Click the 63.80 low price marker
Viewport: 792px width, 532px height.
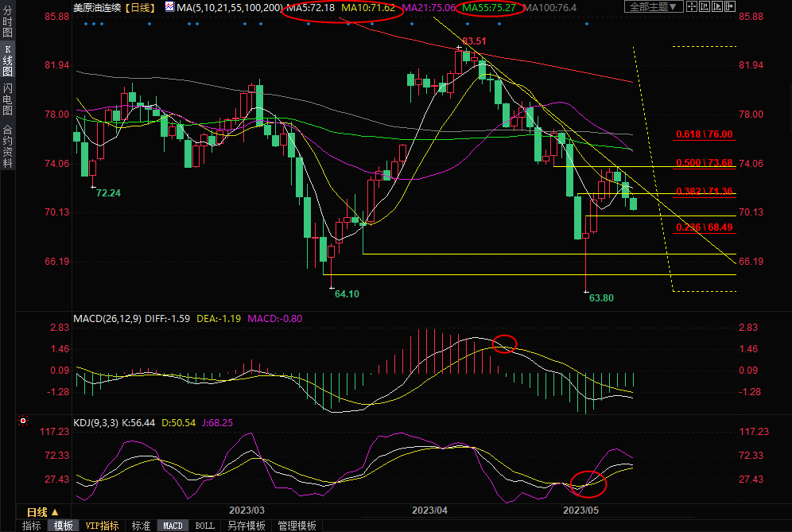[601, 298]
